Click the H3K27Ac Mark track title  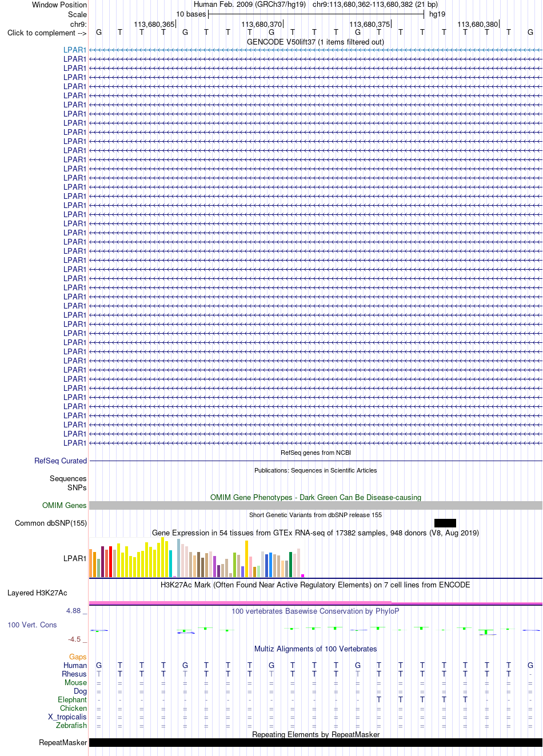[316, 585]
